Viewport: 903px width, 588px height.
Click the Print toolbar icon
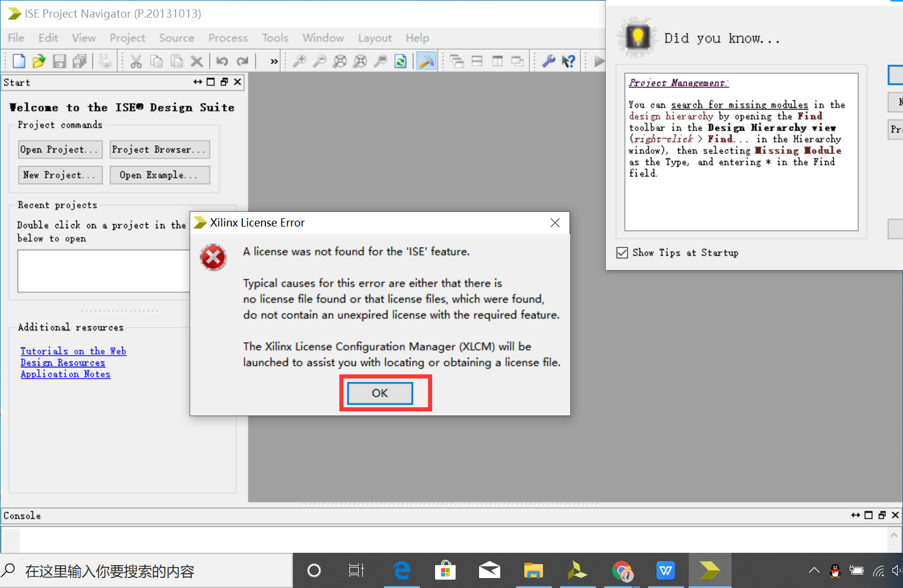(x=105, y=61)
